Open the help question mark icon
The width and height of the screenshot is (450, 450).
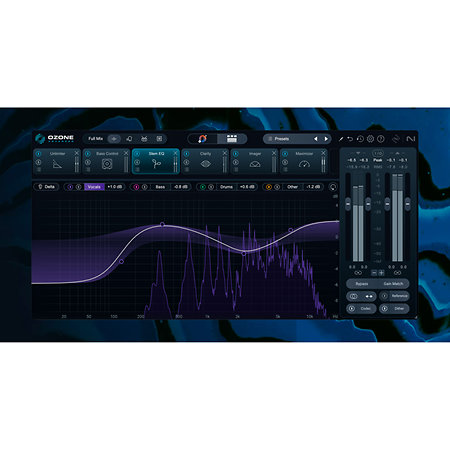pyautogui.click(x=381, y=139)
